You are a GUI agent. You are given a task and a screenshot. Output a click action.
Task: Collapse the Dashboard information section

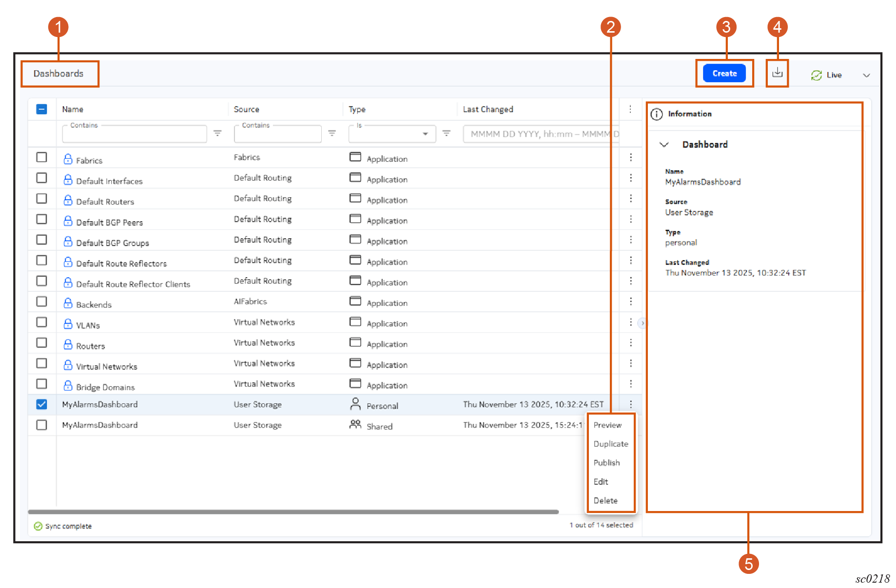[x=664, y=145]
